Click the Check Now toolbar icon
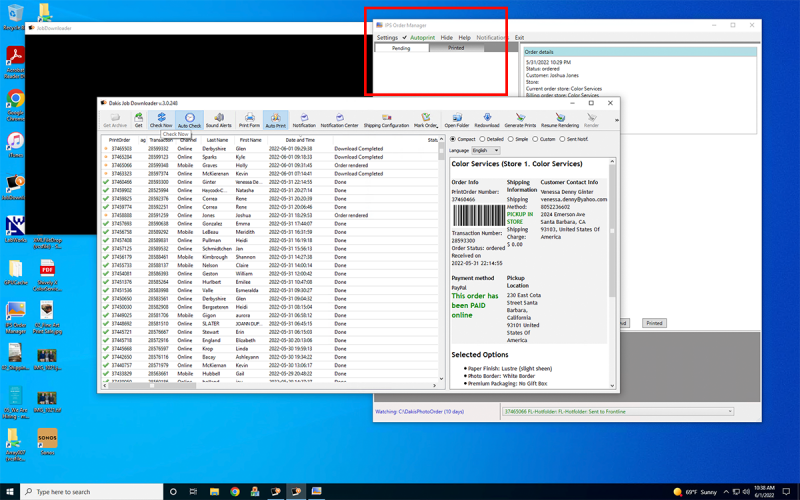The width and height of the screenshot is (800, 500). [x=161, y=120]
